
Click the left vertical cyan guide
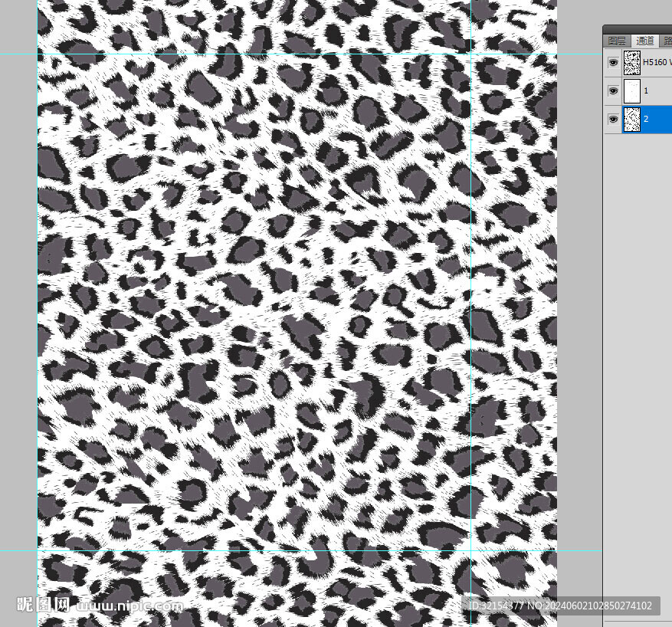tap(38, 307)
